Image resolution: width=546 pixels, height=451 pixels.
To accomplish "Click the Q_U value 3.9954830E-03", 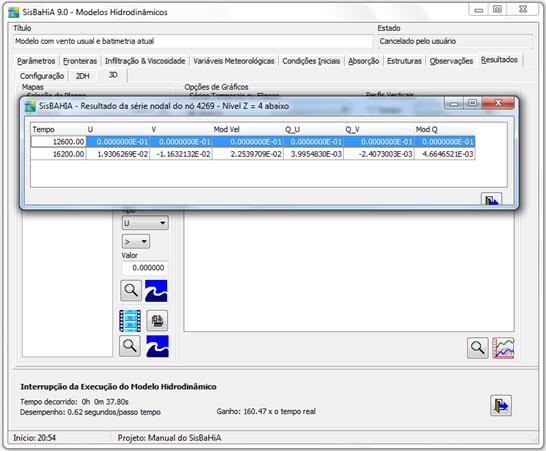I will coord(313,154).
